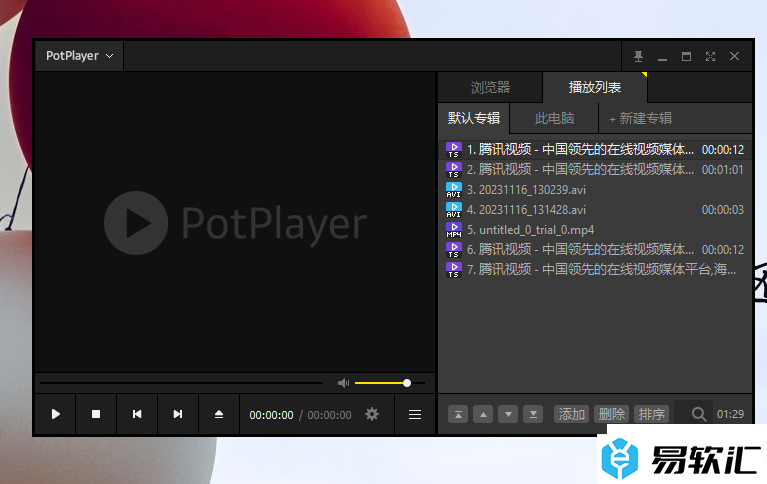Mute audio with the speaker icon
This screenshot has height=484, width=767.
click(343, 383)
